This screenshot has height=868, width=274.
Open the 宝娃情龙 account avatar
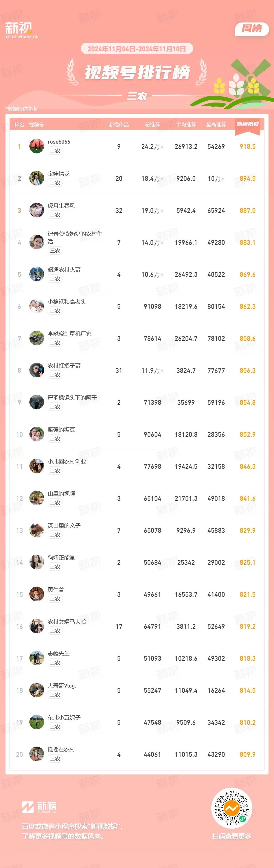point(36,178)
